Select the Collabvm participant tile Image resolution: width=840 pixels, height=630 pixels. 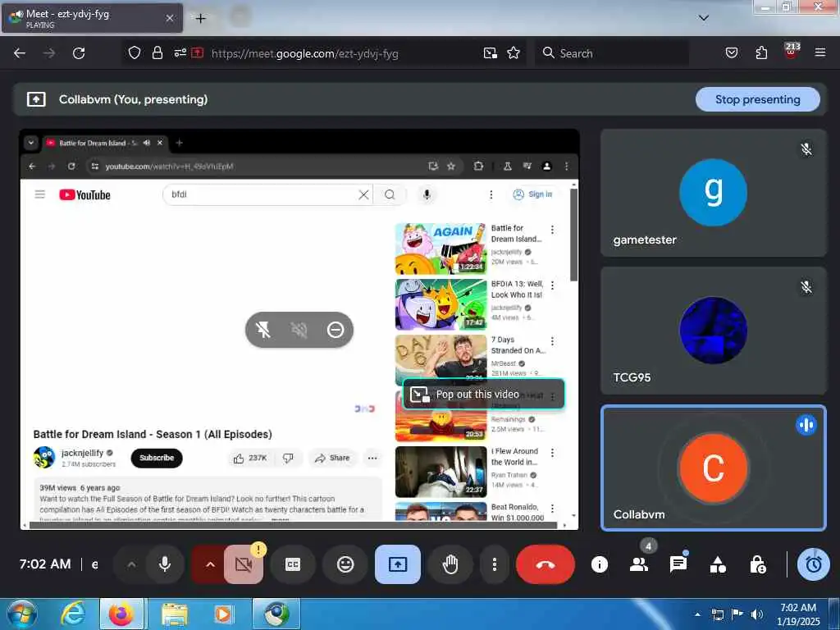(713, 468)
